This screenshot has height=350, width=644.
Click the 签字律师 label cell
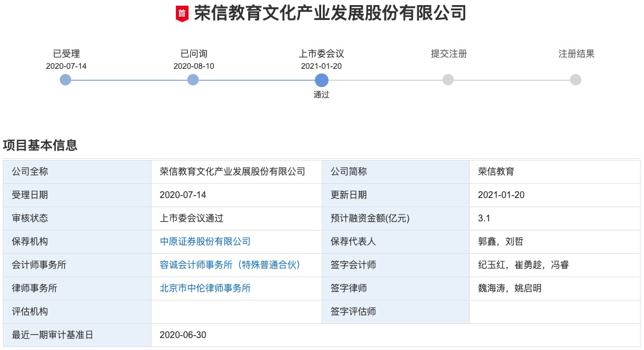[x=396, y=288]
